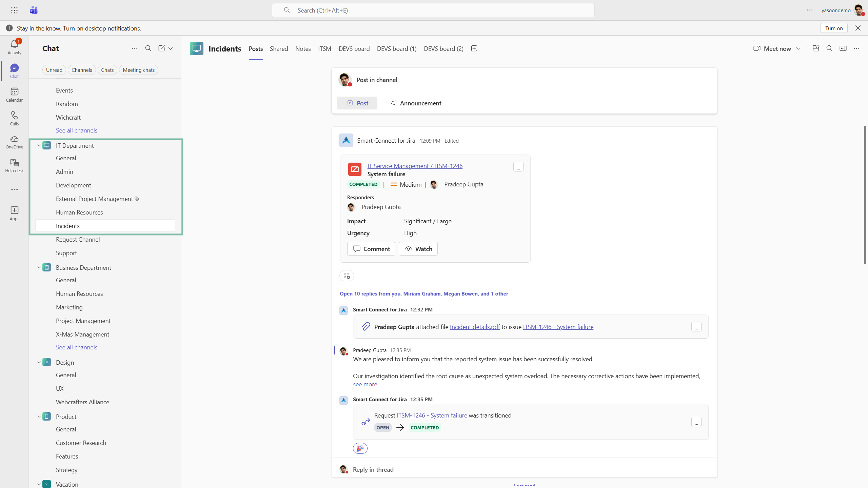
Task: Open the Calls icon in sidebar
Action: pos(14,118)
